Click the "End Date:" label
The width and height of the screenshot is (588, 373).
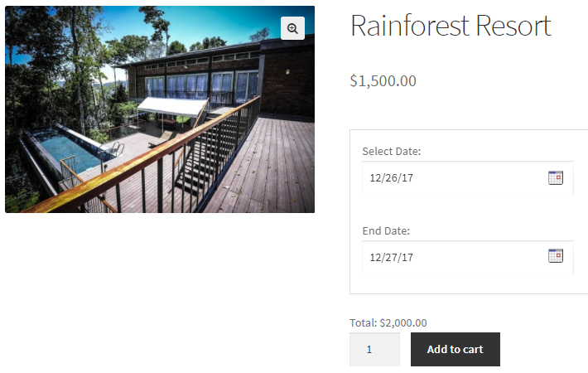tap(386, 230)
